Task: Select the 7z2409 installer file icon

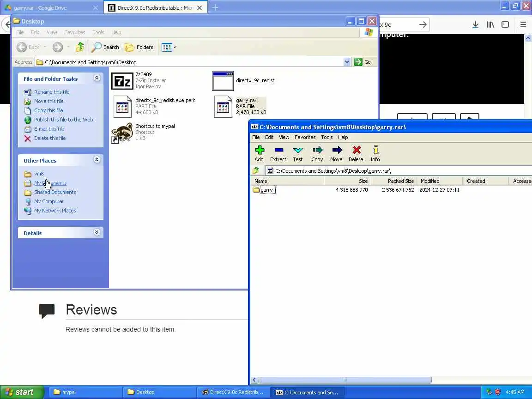Action: click(122, 81)
